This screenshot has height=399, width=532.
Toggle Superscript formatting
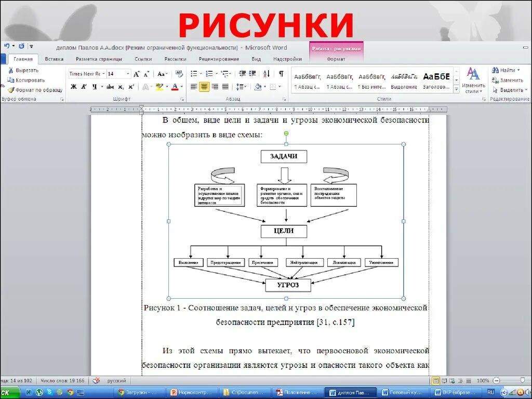(x=131, y=87)
